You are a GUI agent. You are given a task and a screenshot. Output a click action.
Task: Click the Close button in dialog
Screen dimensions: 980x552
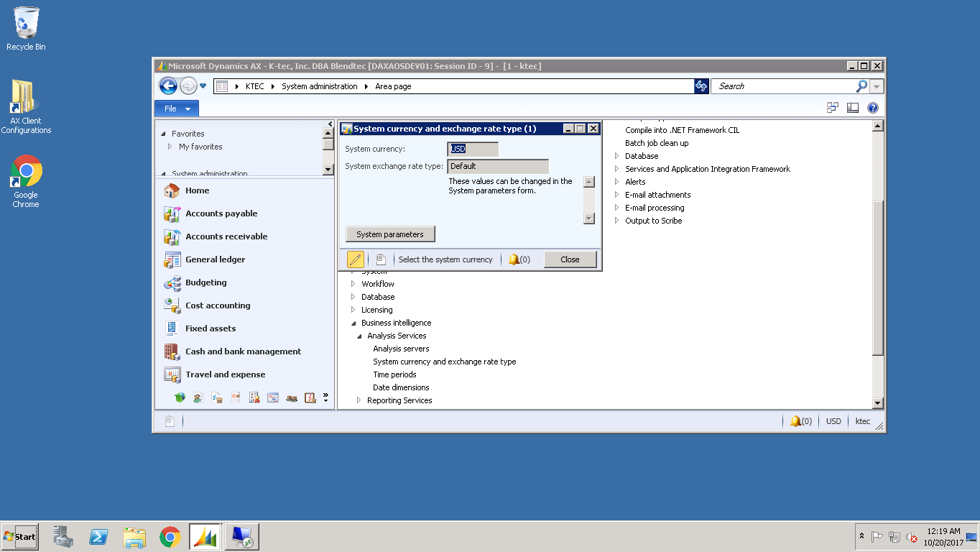[570, 259]
